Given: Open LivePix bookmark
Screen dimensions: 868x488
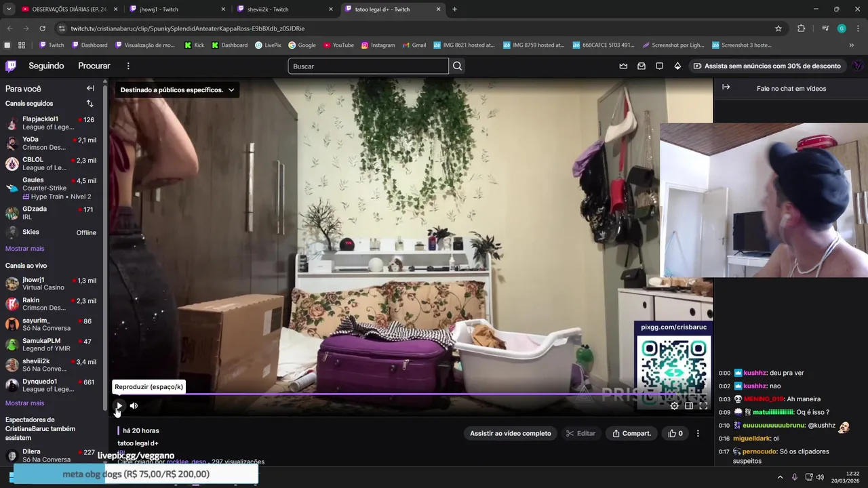Looking at the screenshot, I should 268,45.
